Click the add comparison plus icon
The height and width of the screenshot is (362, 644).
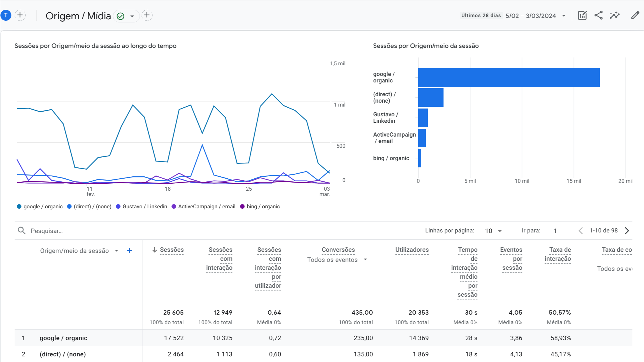[x=20, y=15]
